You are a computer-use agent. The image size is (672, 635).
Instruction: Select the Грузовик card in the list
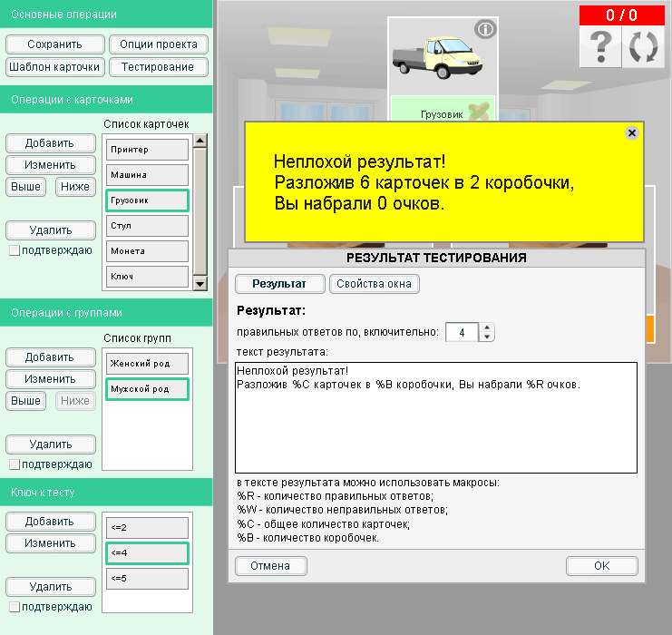[147, 200]
